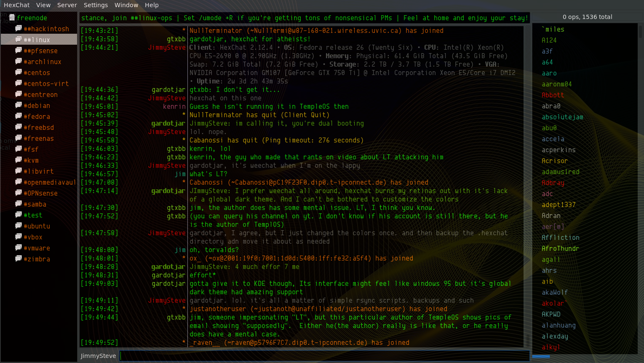This screenshot has width=644, height=363.
Task: Open the HexChat menu
Action: (x=17, y=5)
